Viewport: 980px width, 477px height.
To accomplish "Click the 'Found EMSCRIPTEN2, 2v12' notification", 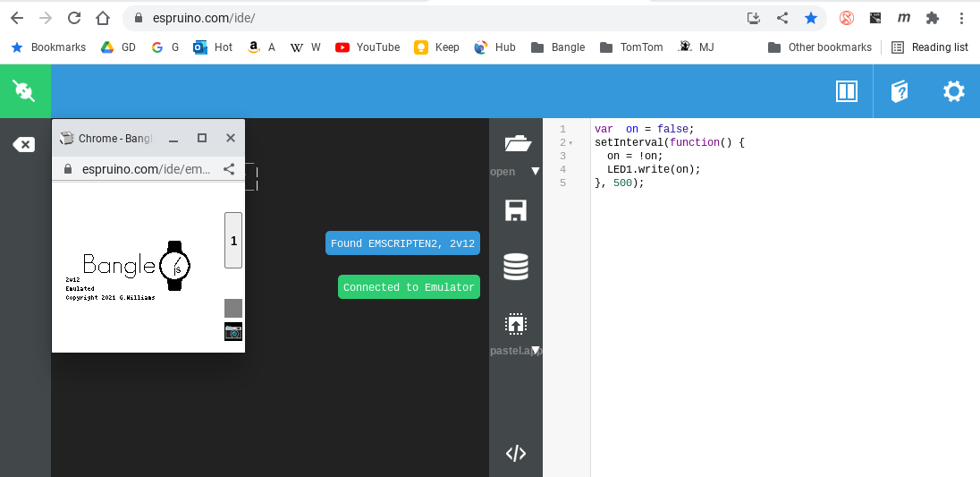I will [x=402, y=243].
